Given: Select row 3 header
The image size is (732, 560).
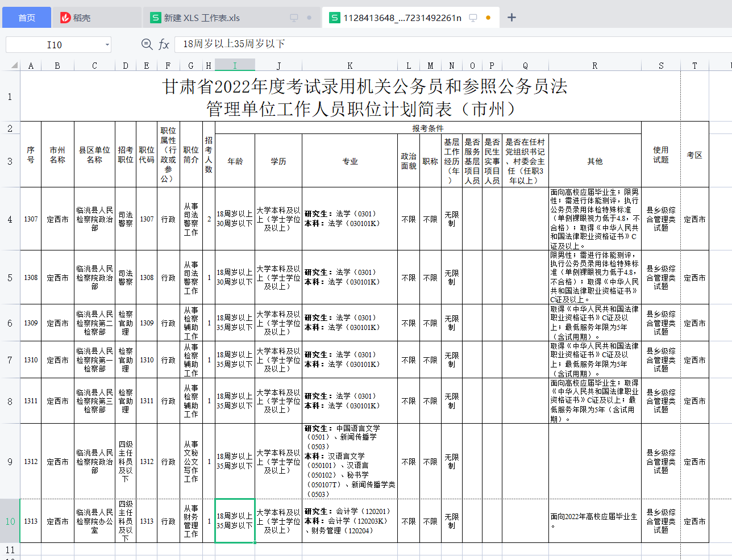Looking at the screenshot, I should coord(10,161).
